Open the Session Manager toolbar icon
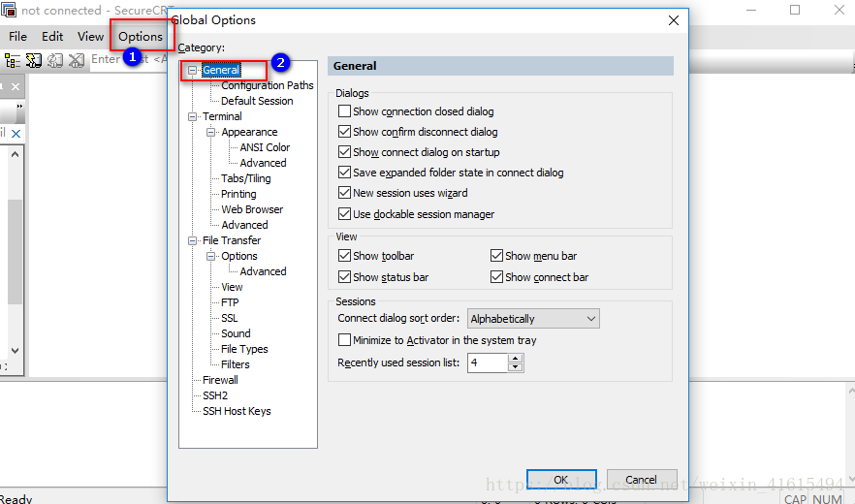This screenshot has width=855, height=504. pos(13,60)
